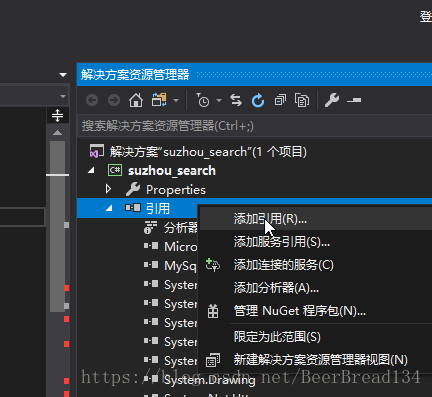The image size is (432, 397).
Task: Choose 添加连接的服务(C) menu entry
Action: click(283, 265)
